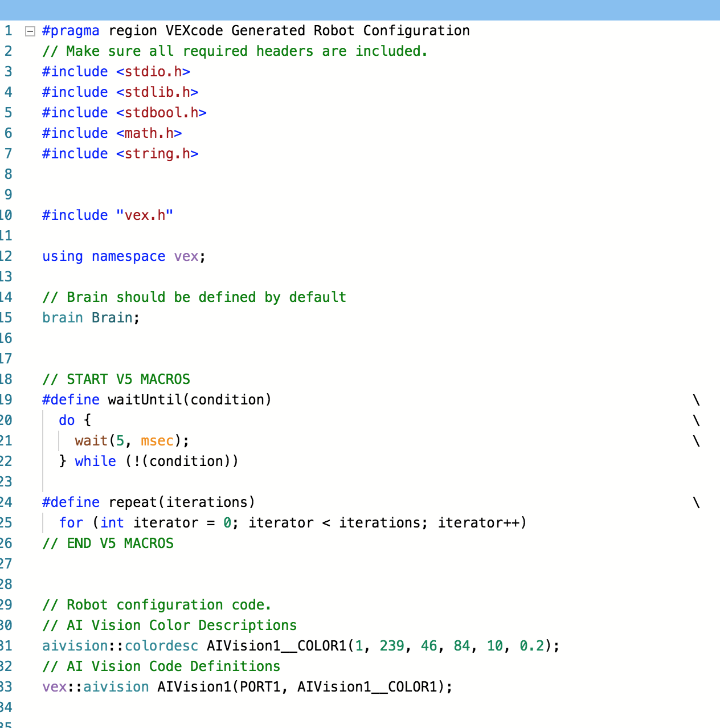Viewport: 720px width, 728px height.
Task: Click the msec argument in wait call
Action: pos(157,441)
